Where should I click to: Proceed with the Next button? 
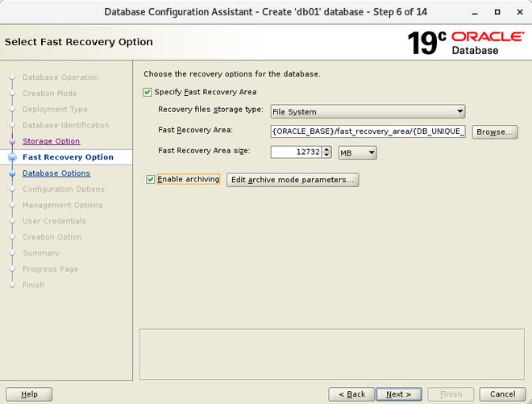(399, 394)
